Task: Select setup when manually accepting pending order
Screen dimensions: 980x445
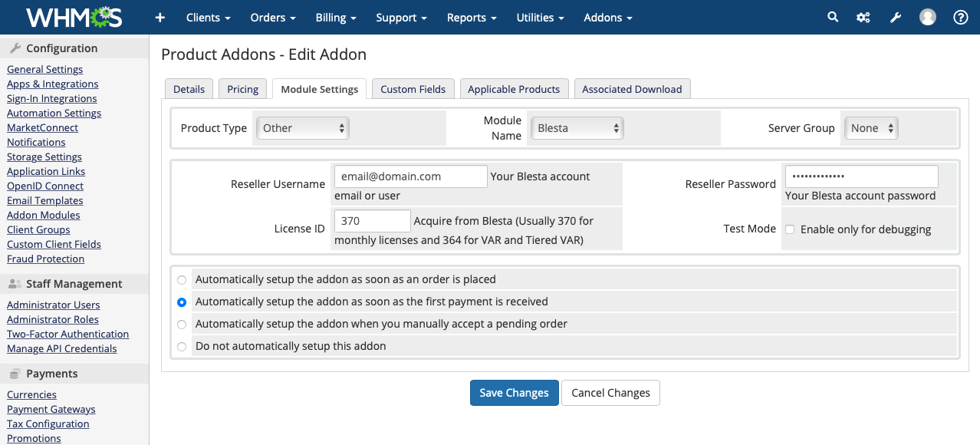Action: click(182, 325)
